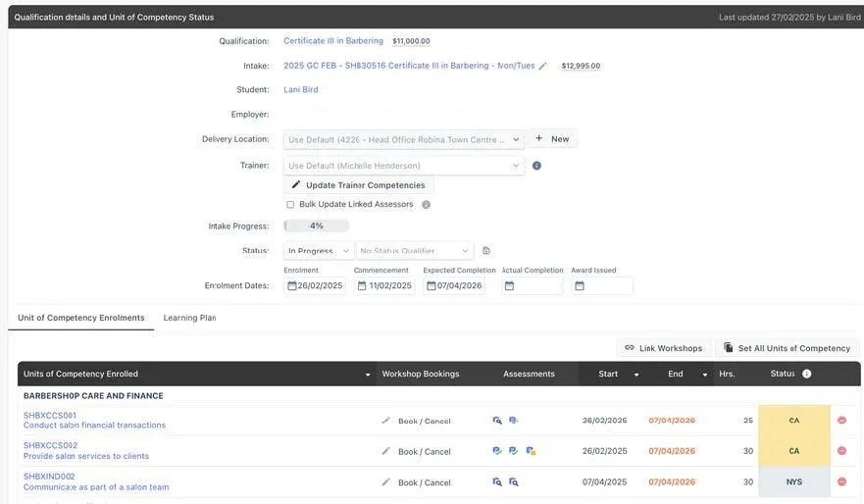Open the SHBXIND002 unit link
Image resolution: width=864 pixels, height=504 pixels.
point(49,477)
